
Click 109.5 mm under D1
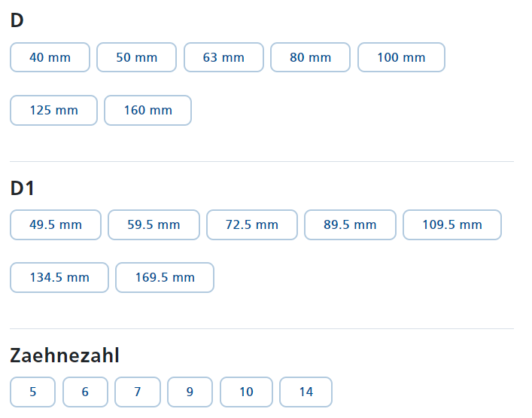(x=452, y=224)
